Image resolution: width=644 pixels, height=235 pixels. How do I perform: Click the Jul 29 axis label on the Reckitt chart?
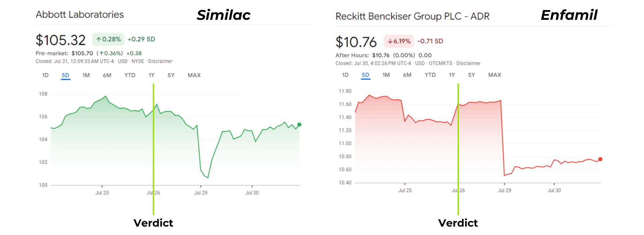(504, 190)
